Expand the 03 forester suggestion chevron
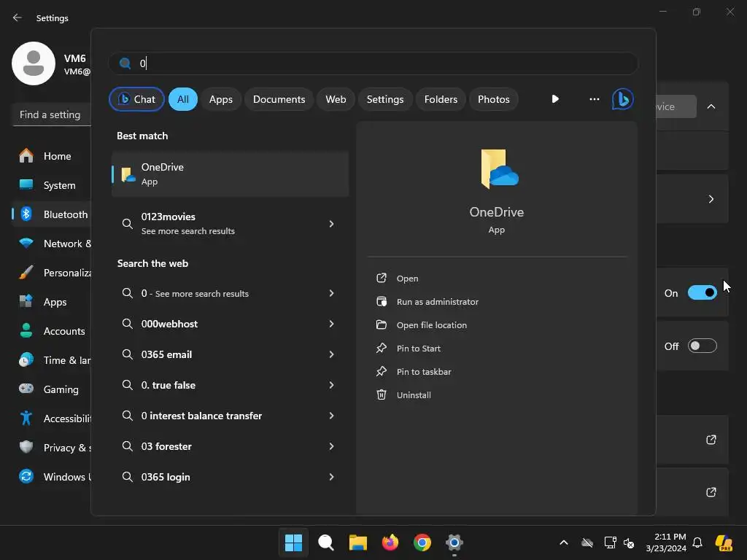 click(332, 446)
